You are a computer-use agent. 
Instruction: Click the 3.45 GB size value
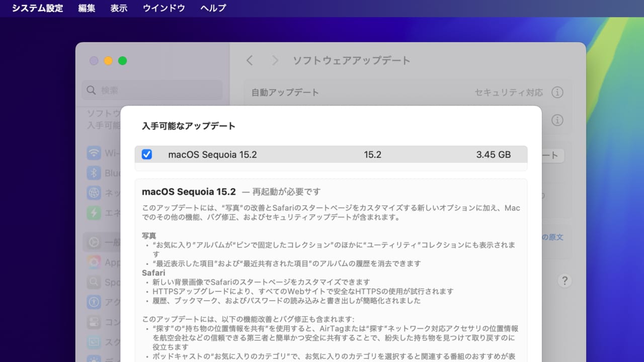493,155
